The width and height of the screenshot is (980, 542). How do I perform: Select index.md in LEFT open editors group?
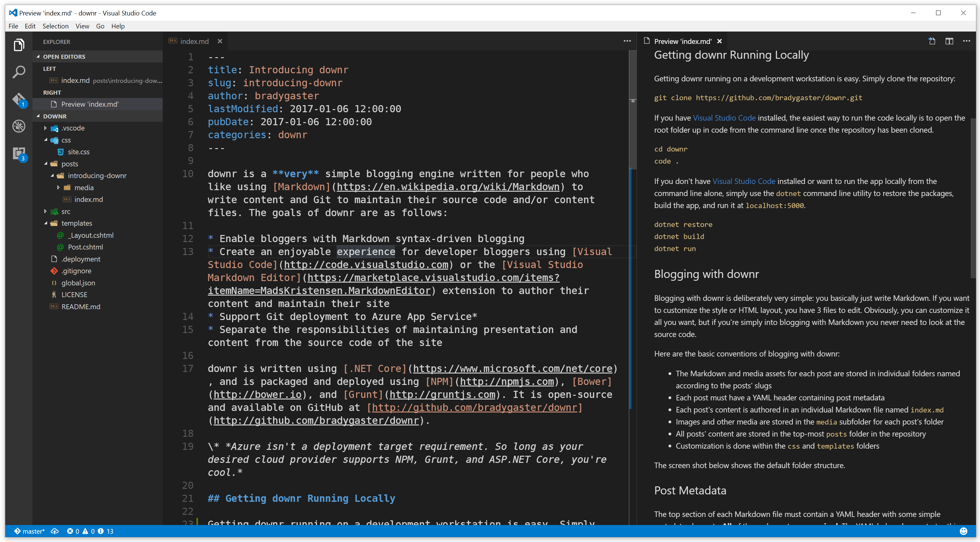(98, 80)
